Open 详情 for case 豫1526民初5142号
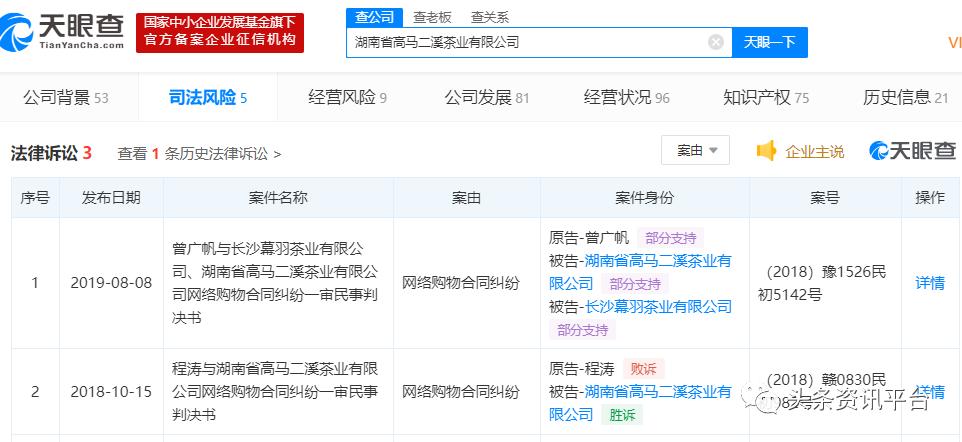This screenshot has height=442, width=962. tap(930, 283)
